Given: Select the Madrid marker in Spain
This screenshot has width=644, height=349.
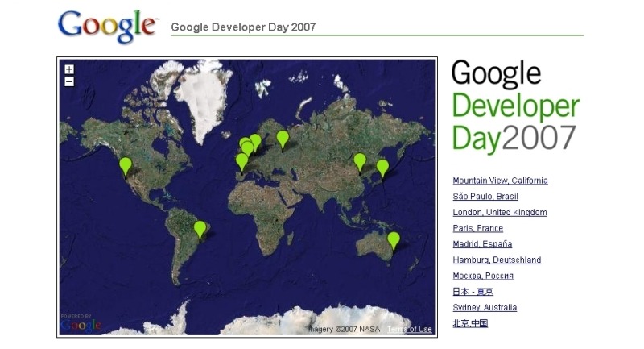Looking at the screenshot, I should pos(242,162).
